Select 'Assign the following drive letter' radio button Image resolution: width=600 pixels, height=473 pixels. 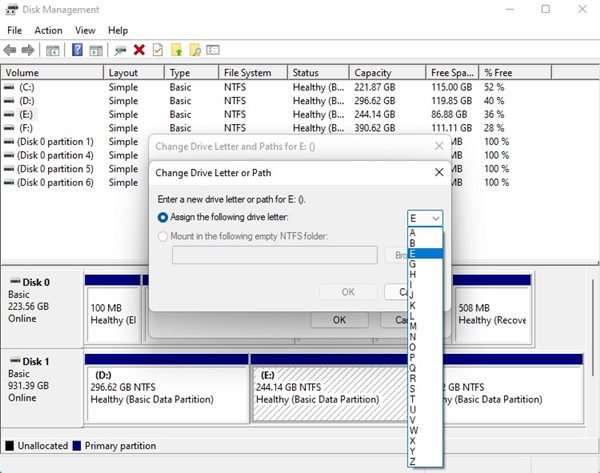click(164, 217)
